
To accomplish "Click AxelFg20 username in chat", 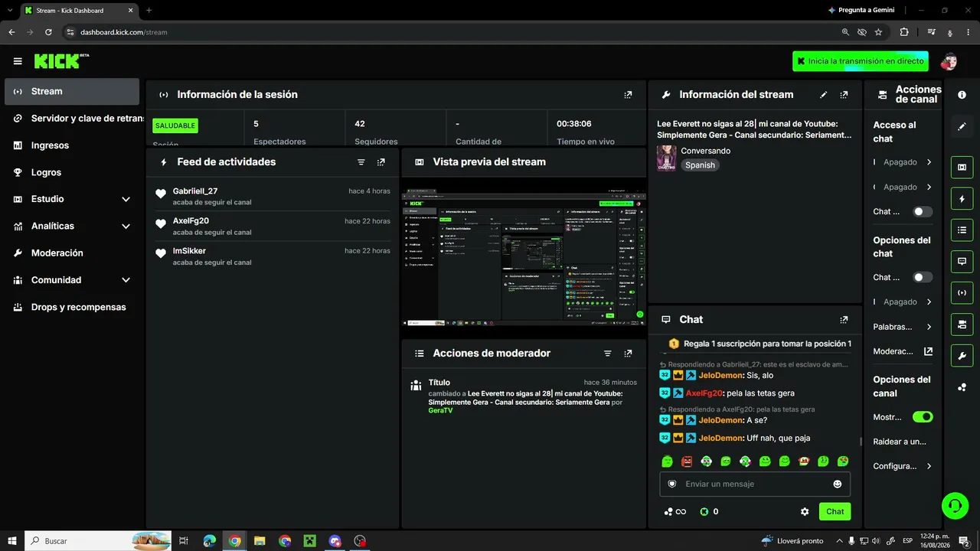I will click(704, 393).
